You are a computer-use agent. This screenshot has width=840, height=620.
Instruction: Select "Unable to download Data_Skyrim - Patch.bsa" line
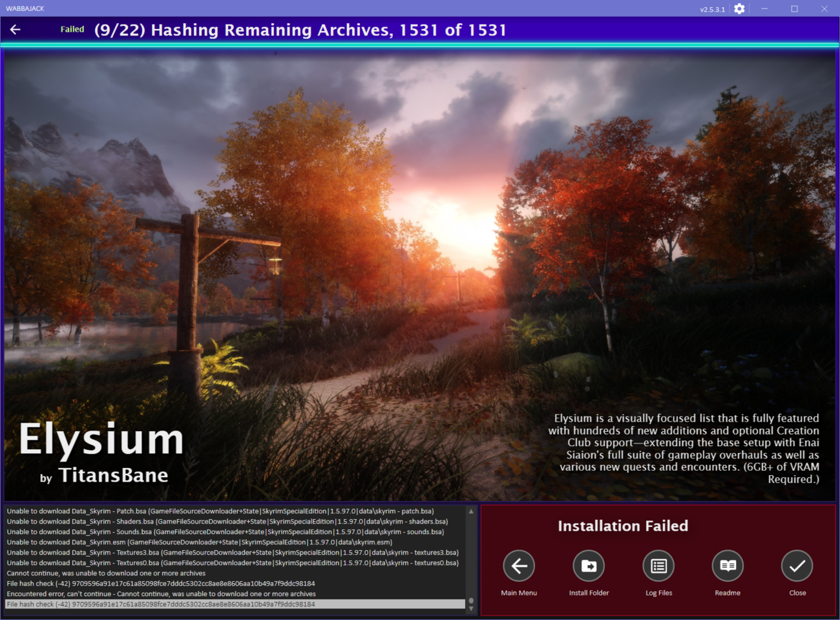point(235,511)
